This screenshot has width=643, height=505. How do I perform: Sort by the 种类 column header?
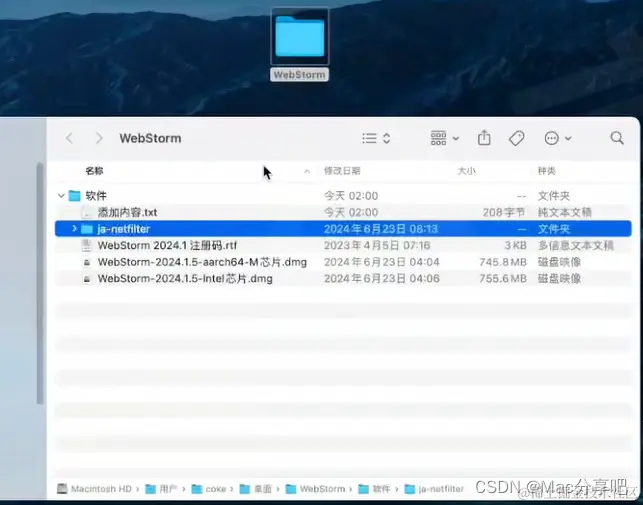[547, 171]
